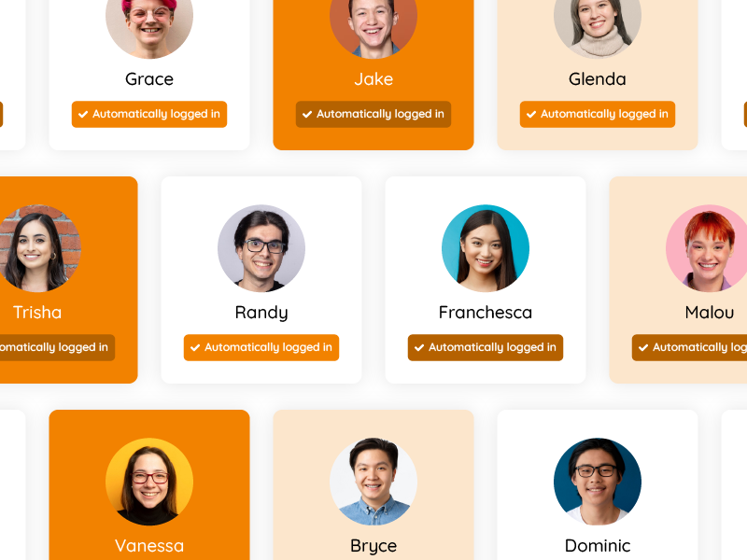Click checkmark icon on Malou's badge
The height and width of the screenshot is (560, 747).
(643, 347)
